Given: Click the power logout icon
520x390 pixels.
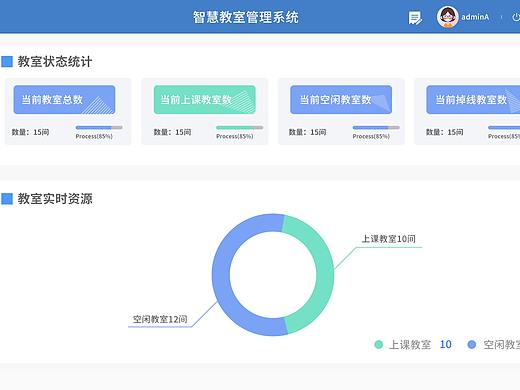Looking at the screenshot, I should click(516, 17).
